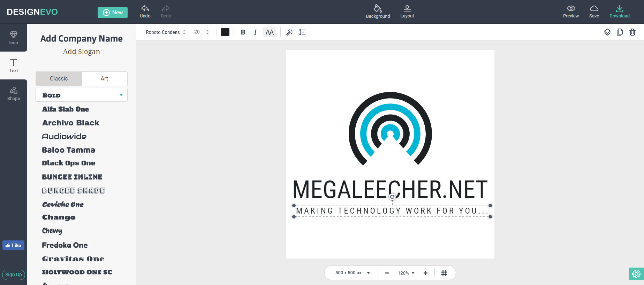Adjust font size 20 stepper

coord(208,32)
